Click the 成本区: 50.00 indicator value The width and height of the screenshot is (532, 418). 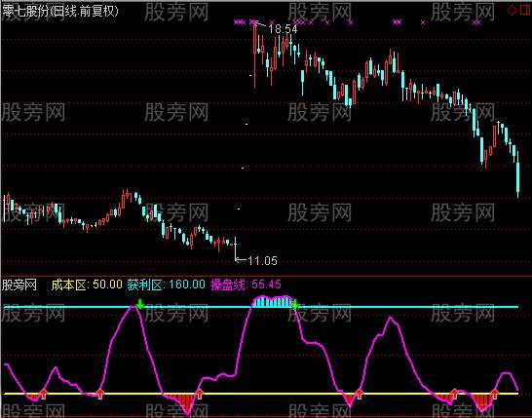pos(87,285)
